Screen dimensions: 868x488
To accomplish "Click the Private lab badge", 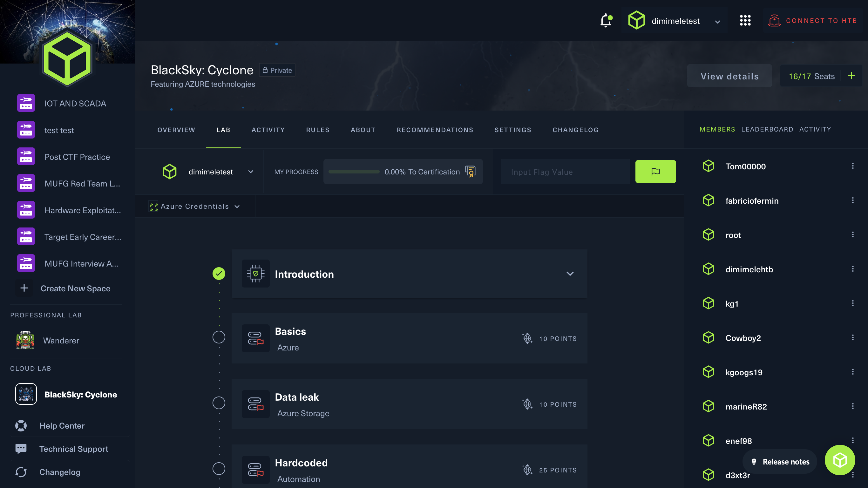I will 277,70.
